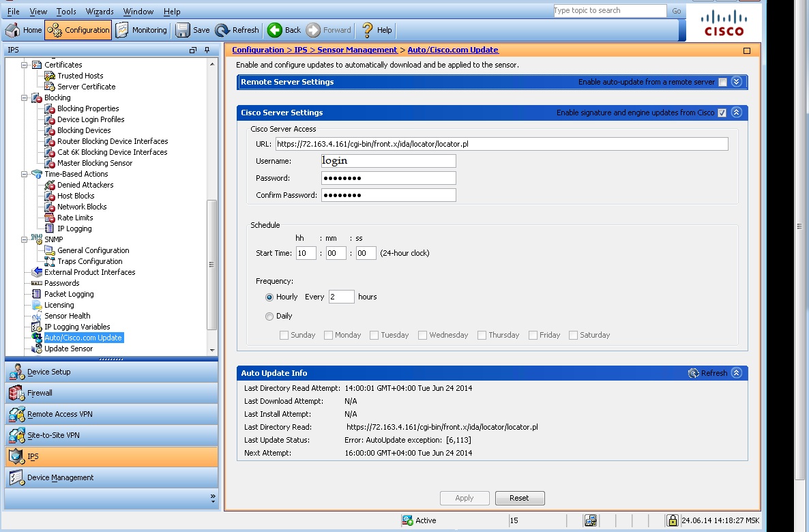This screenshot has height=532, width=809.
Task: Check the Monday checkbox
Action: (328, 336)
